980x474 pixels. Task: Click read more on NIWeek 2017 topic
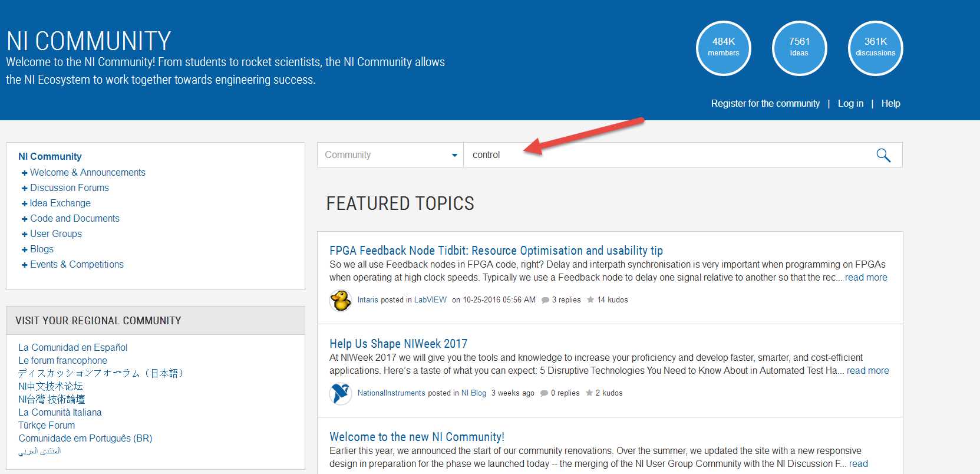868,370
